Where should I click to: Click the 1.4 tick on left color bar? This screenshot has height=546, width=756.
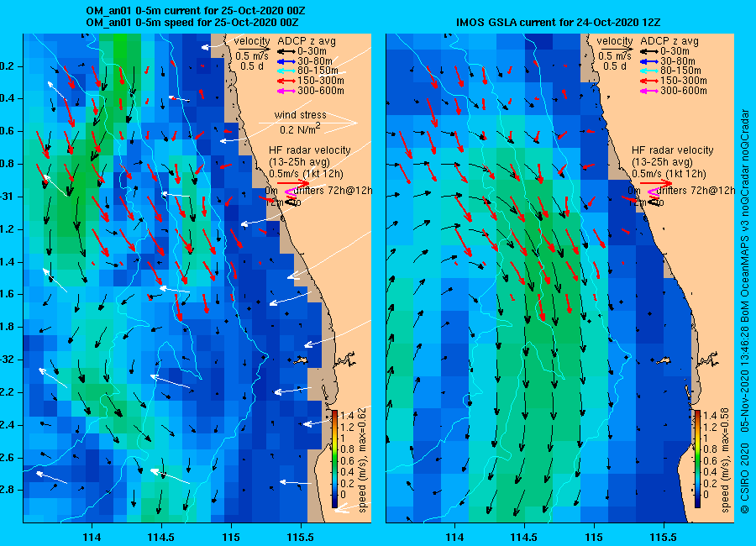click(347, 416)
